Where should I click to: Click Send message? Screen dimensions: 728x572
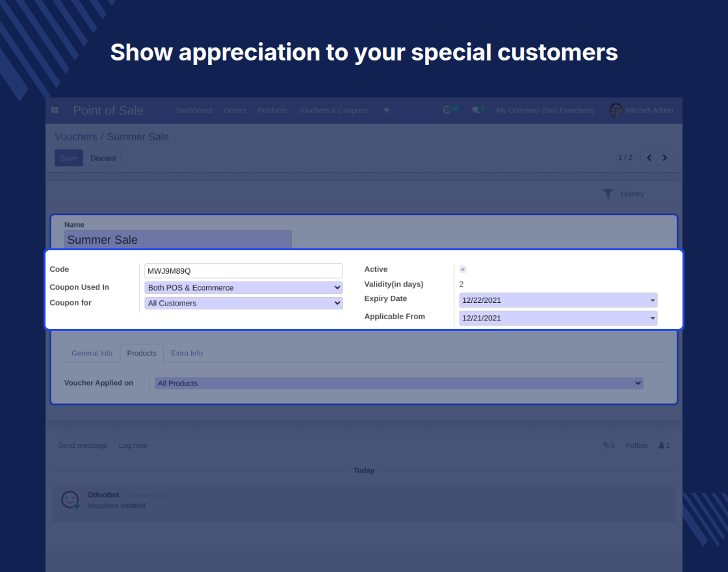coord(83,445)
